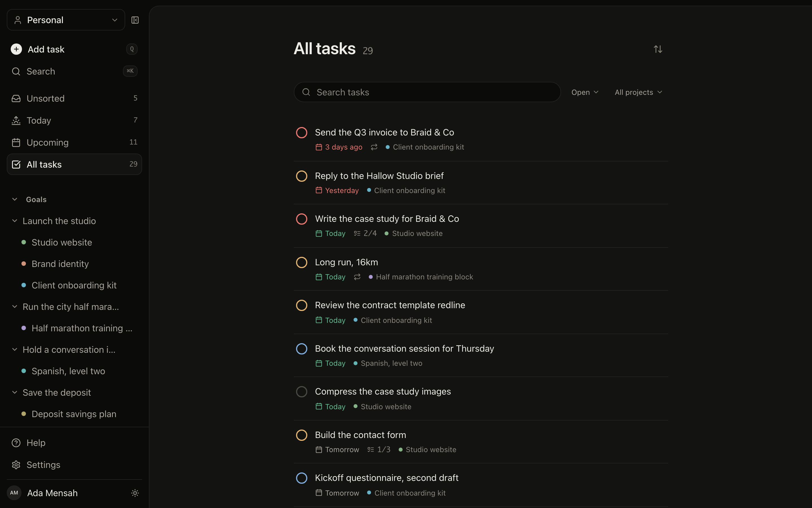
Task: Open sort order arrows icon
Action: click(x=658, y=49)
